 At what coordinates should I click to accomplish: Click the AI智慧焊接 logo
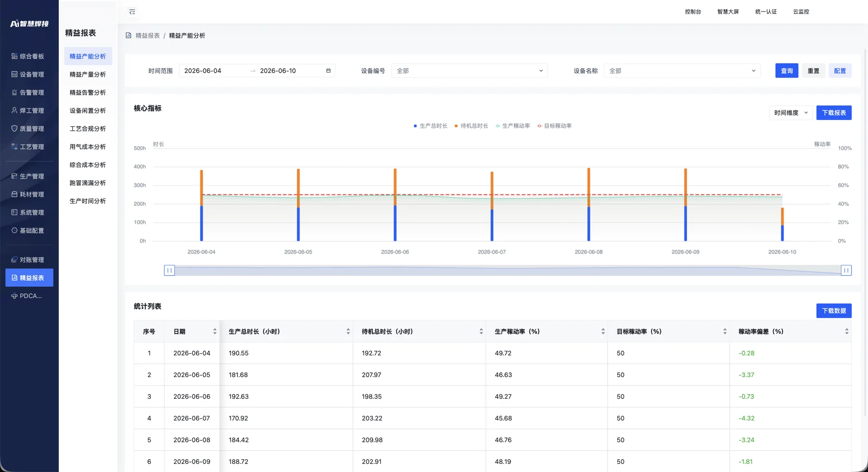tap(29, 24)
